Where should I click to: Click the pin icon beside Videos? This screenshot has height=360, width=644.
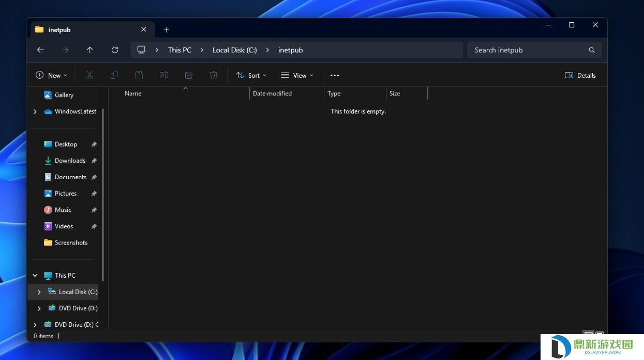(94, 226)
